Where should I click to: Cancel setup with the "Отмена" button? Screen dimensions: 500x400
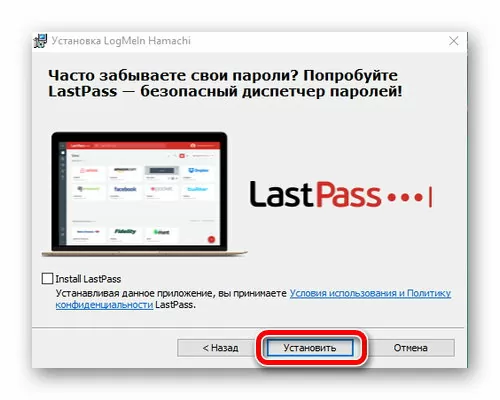[x=410, y=348]
